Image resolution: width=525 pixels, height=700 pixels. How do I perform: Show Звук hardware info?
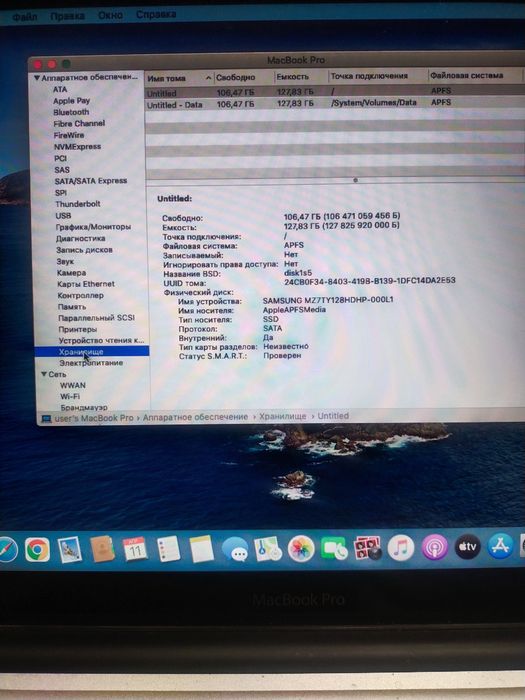(x=65, y=262)
